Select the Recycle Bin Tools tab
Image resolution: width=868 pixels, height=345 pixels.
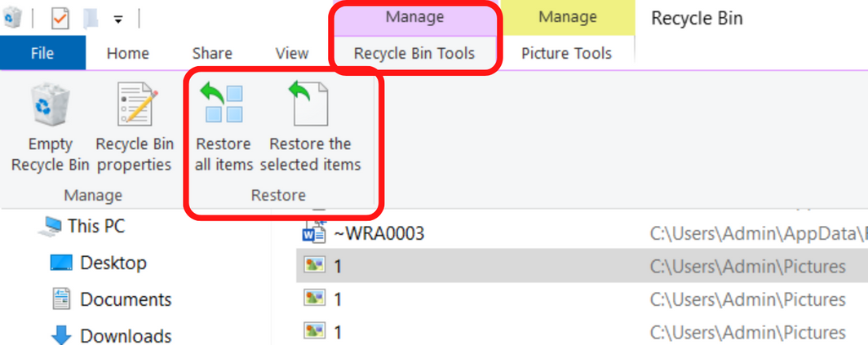coord(414,54)
